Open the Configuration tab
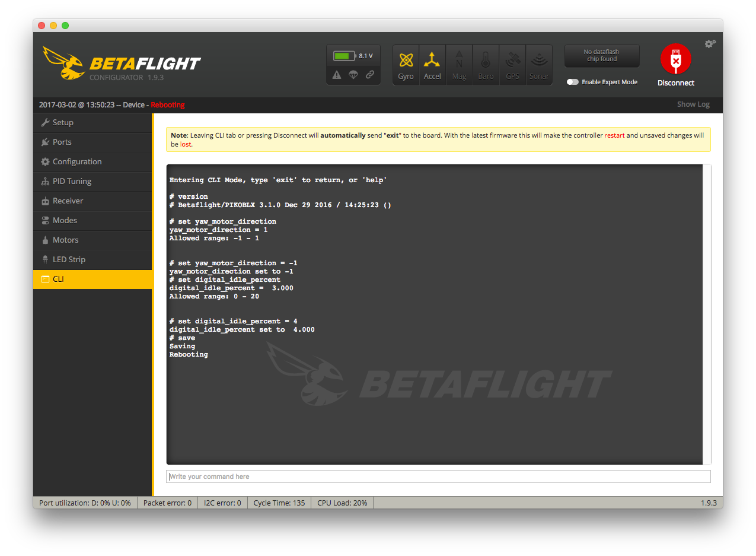 (x=92, y=162)
